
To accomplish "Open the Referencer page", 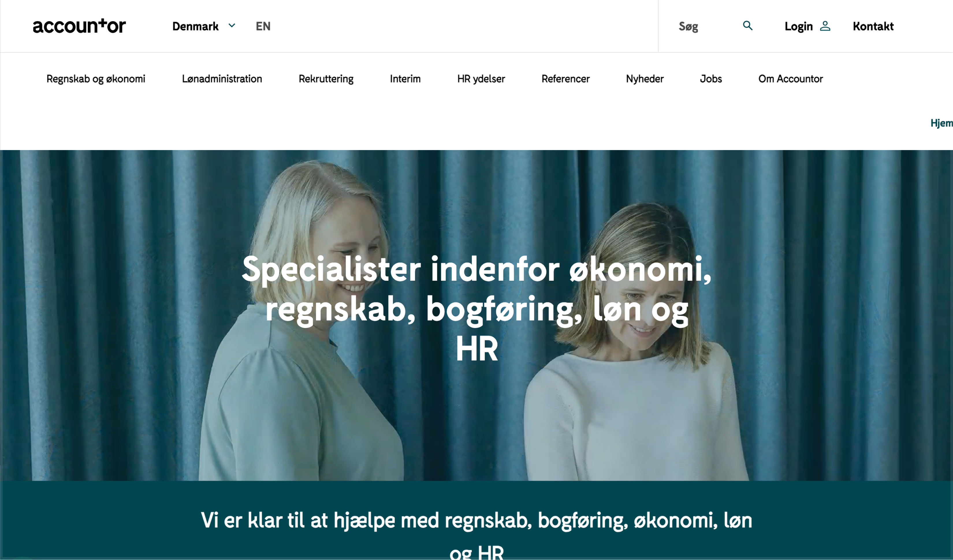I will click(x=565, y=78).
